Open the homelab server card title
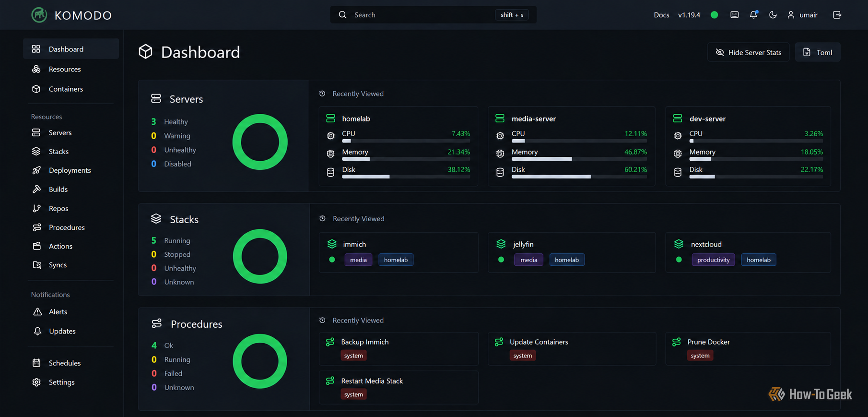The width and height of the screenshot is (868, 417). point(356,119)
